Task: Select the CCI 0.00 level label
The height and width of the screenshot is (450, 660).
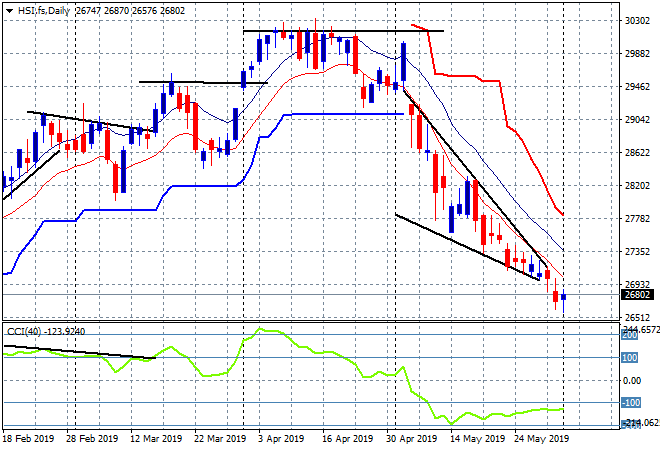Action: coord(631,381)
